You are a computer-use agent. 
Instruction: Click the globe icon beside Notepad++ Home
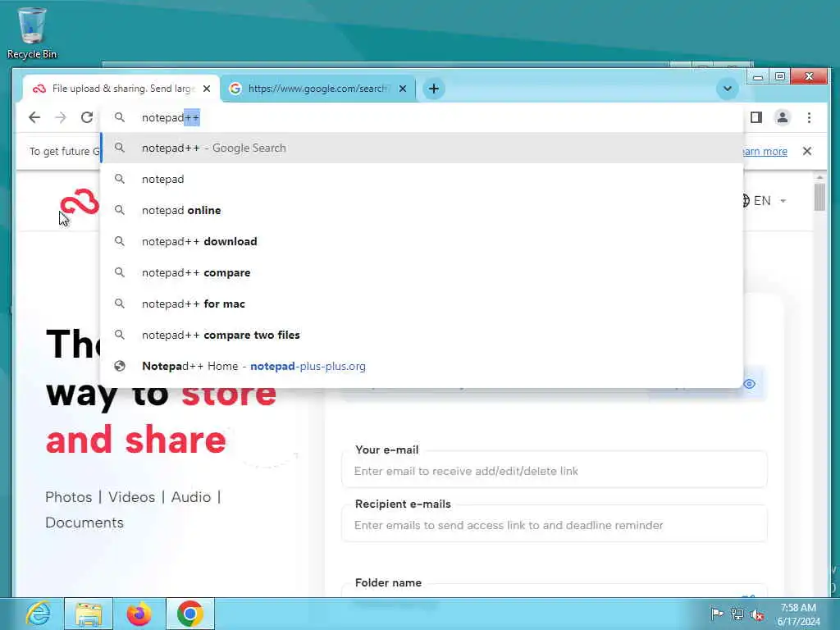click(x=120, y=366)
